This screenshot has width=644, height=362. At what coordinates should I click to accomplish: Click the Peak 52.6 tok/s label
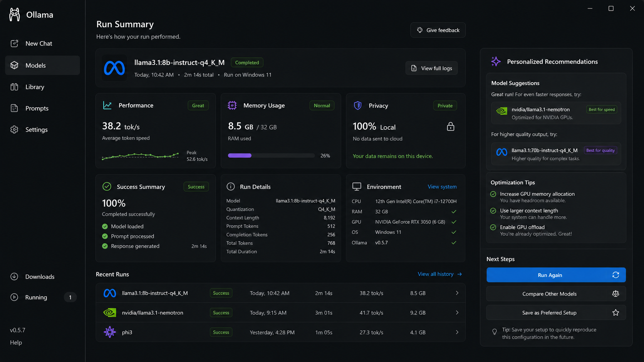point(197,156)
